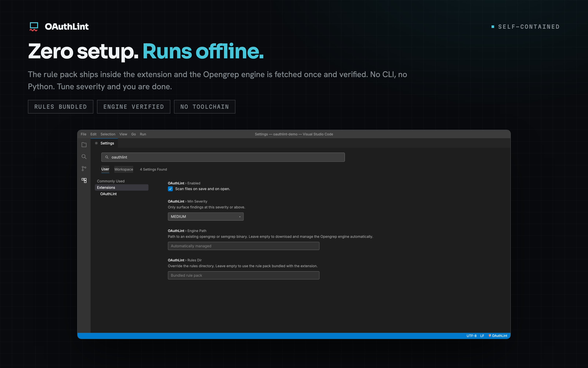Viewport: 588px width, 368px height.
Task: Open the Explorer folder icon in activity bar
Action: point(84,145)
